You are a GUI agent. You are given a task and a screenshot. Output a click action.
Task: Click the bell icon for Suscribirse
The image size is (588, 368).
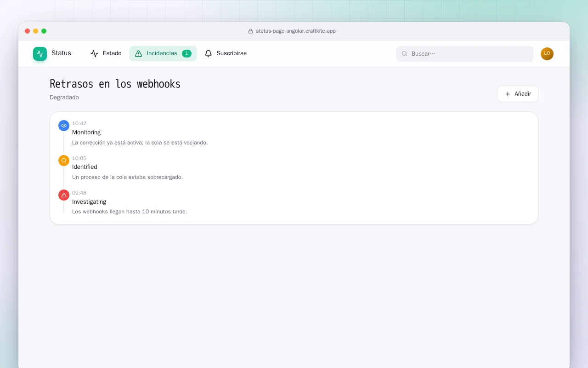(209, 53)
